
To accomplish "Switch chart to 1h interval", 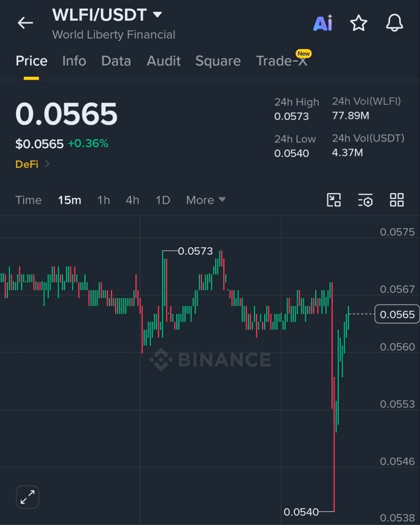I will point(103,200).
